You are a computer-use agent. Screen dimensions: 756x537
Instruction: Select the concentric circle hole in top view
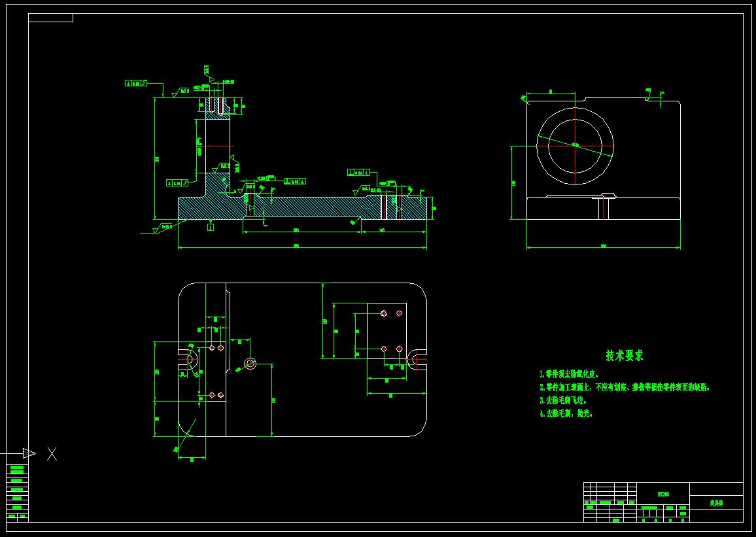click(250, 363)
